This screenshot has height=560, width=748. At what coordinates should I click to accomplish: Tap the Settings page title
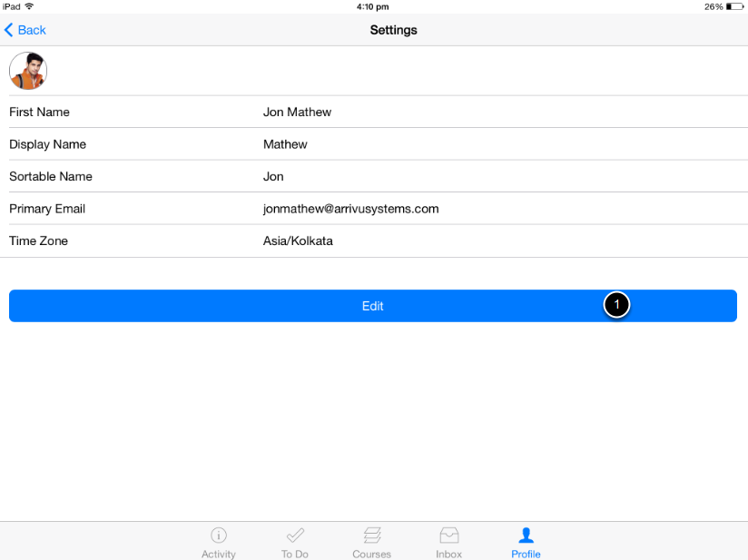393,30
